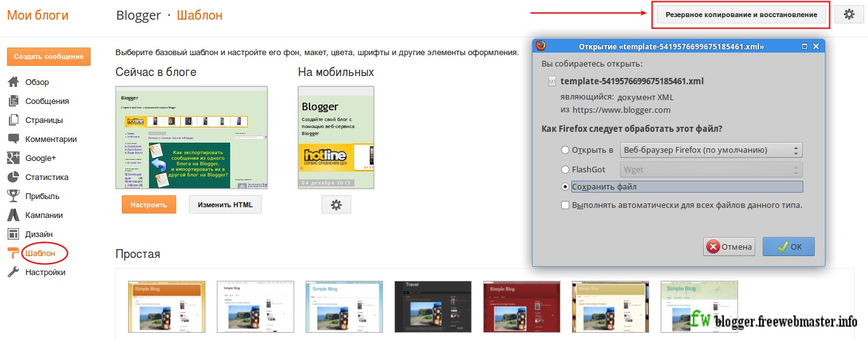Select dark Travel template thumbnail
Screen dimensions: 868x341
click(433, 307)
